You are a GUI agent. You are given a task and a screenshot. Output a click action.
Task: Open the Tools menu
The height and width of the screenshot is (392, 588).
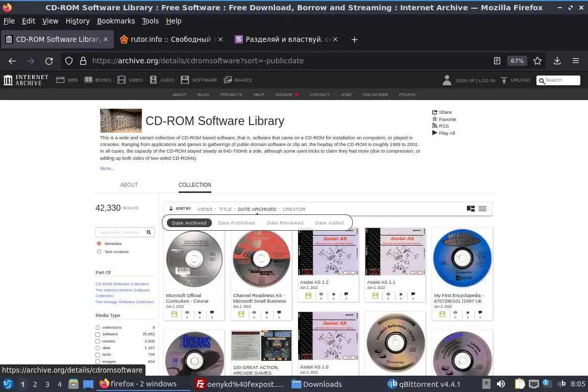(151, 21)
